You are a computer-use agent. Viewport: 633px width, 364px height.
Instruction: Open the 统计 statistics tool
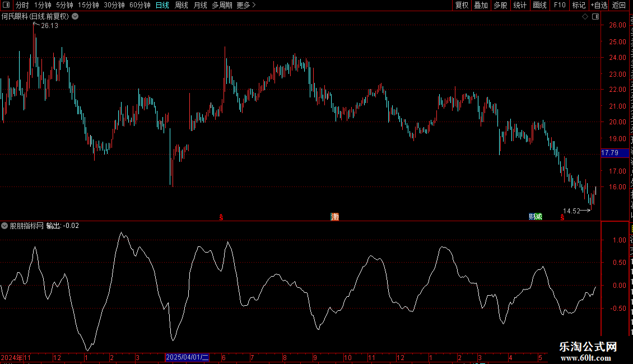tap(519, 5)
